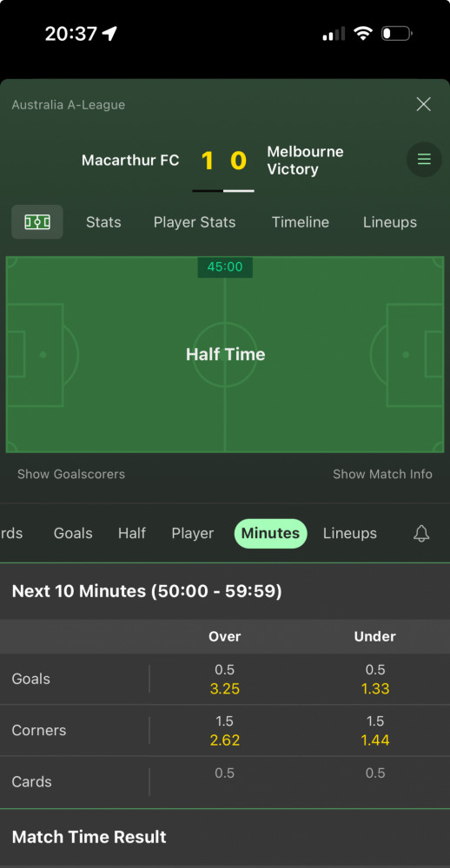Tap the battery indicator icon
Image resolution: width=450 pixels, height=868 pixels.
(396, 34)
